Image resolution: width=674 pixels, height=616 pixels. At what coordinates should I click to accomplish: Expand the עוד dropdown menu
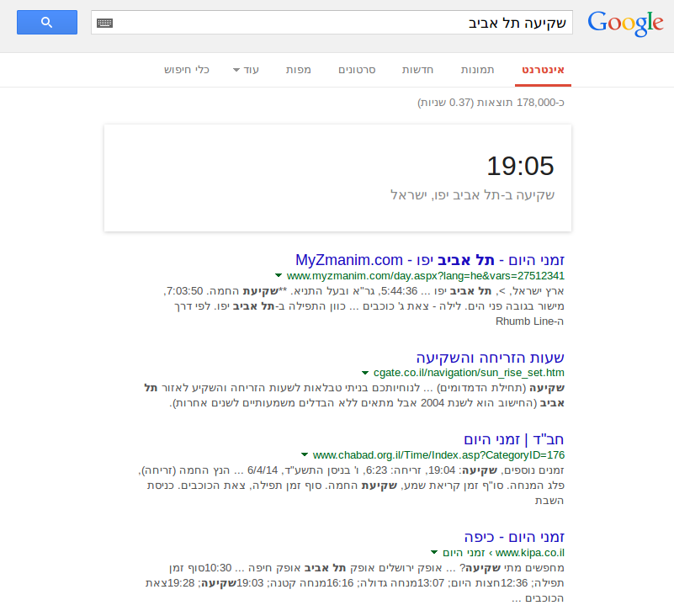click(246, 70)
